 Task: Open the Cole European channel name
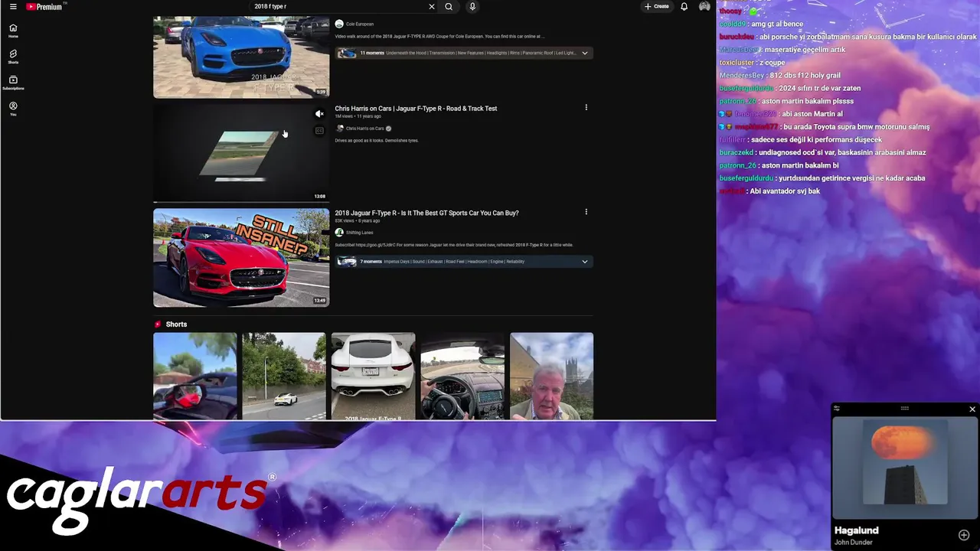tap(360, 24)
